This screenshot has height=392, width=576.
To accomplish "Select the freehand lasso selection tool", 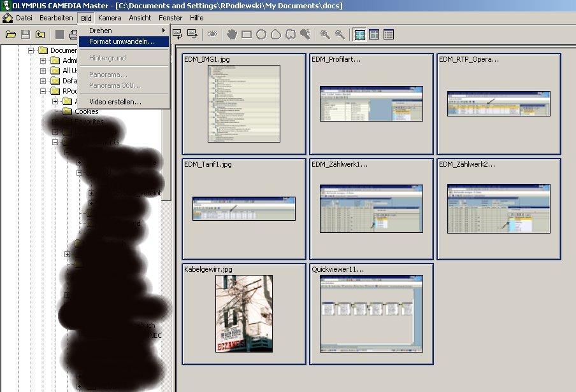I will click(x=291, y=34).
